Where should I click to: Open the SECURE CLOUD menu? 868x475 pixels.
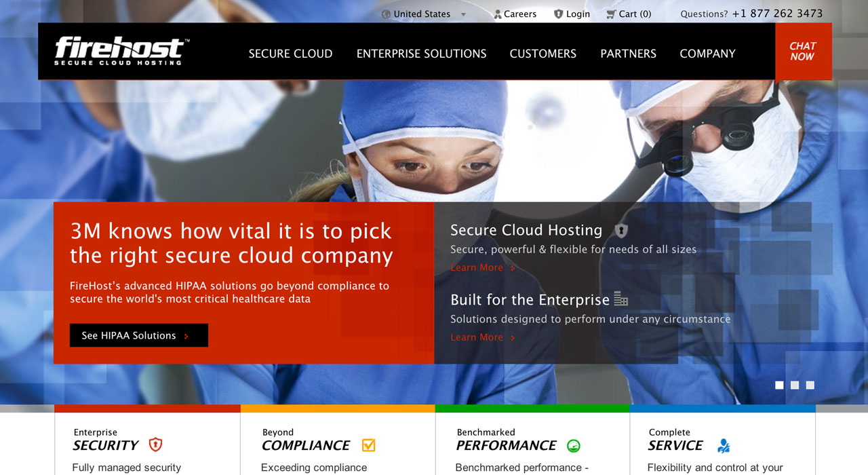[290, 54]
